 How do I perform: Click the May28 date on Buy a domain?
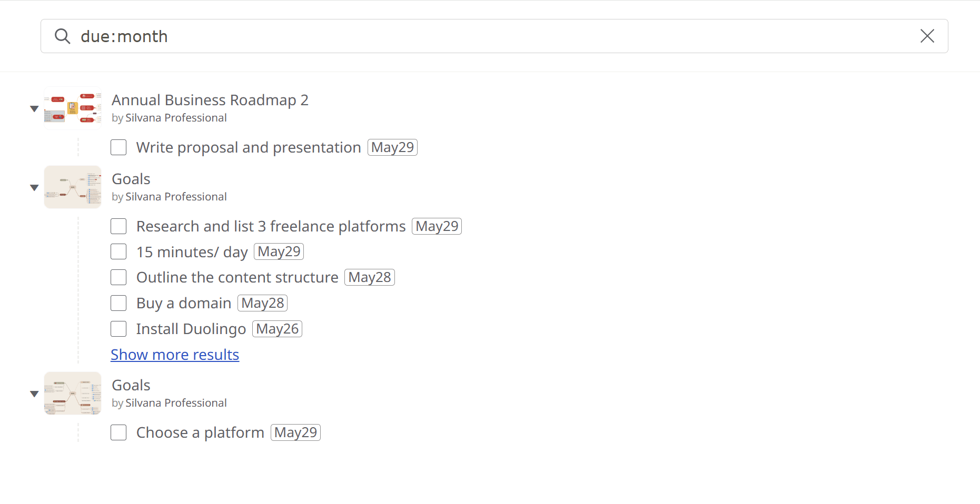[x=262, y=303]
